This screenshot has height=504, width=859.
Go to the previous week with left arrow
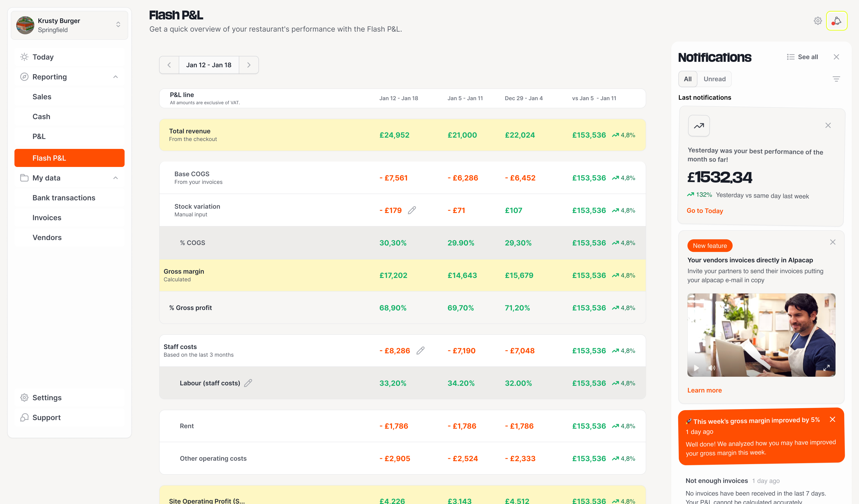click(169, 65)
